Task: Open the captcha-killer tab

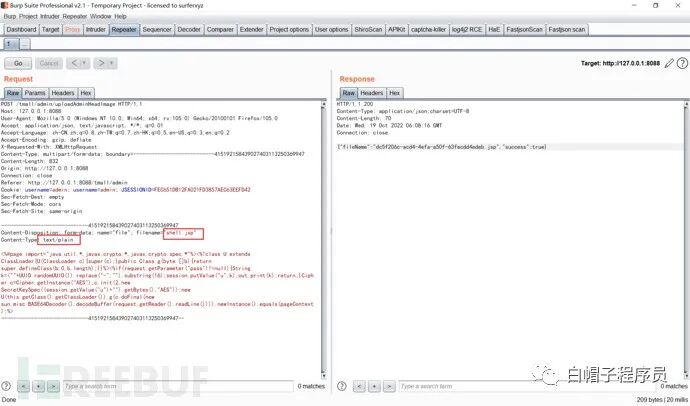Action: coord(428,29)
